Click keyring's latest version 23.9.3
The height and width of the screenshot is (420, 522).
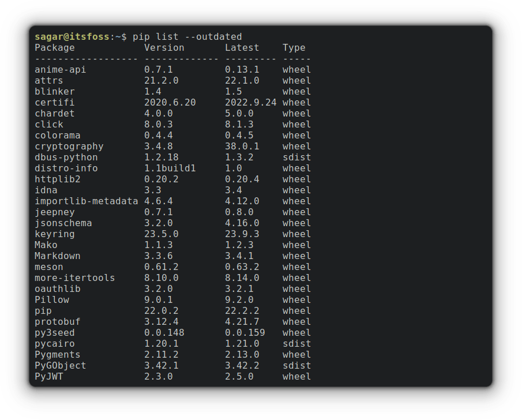(242, 234)
